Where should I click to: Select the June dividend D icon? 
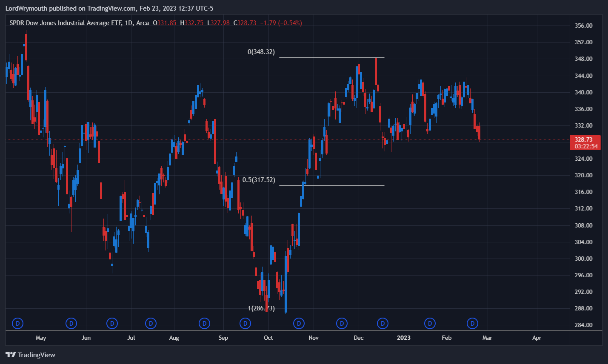click(112, 324)
